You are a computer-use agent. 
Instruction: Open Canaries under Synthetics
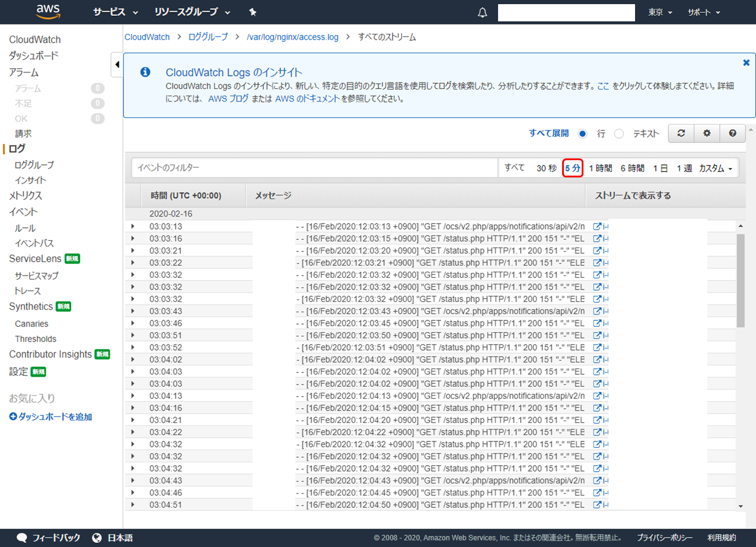pos(31,324)
